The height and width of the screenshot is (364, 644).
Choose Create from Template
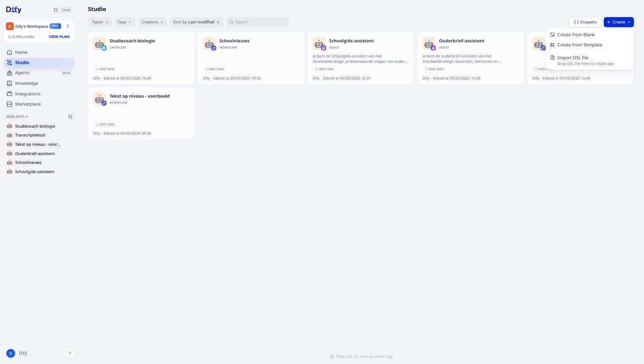click(x=590, y=45)
